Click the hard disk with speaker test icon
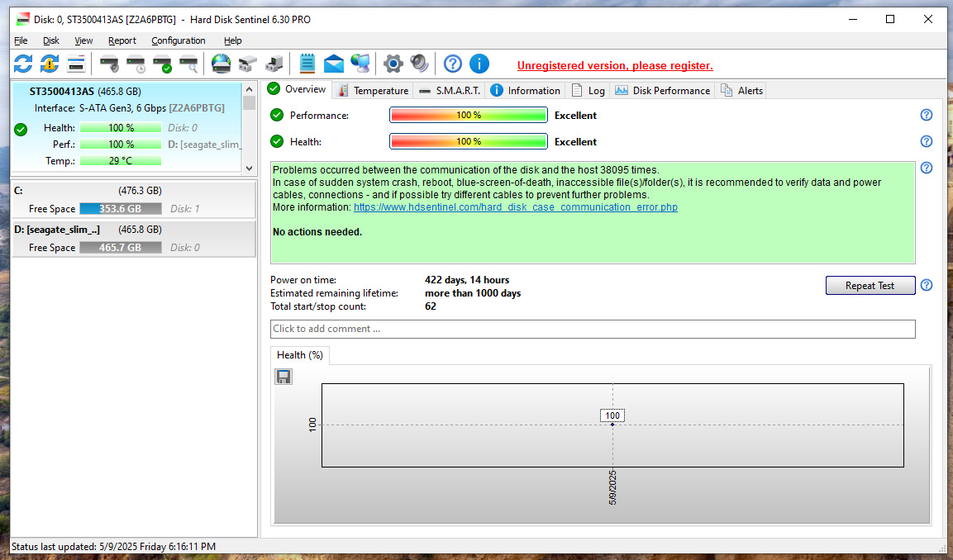 109,63
